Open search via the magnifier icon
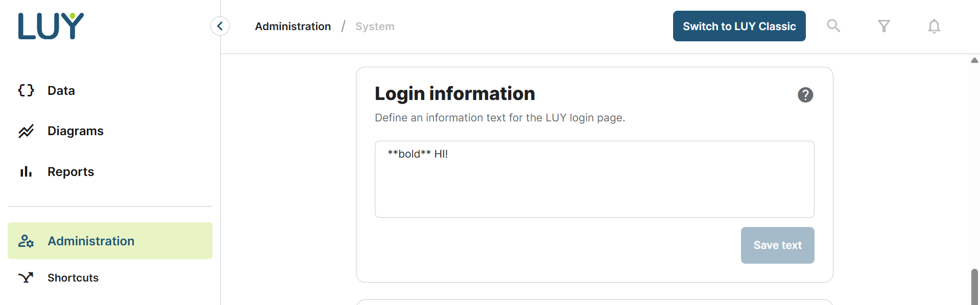Image resolution: width=980 pixels, height=305 pixels. point(833,26)
